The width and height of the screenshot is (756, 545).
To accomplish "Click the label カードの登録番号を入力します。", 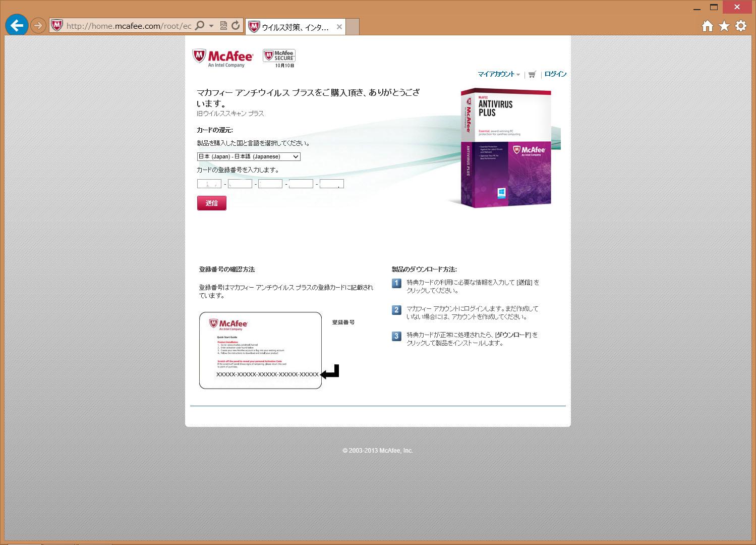I will 238,170.
